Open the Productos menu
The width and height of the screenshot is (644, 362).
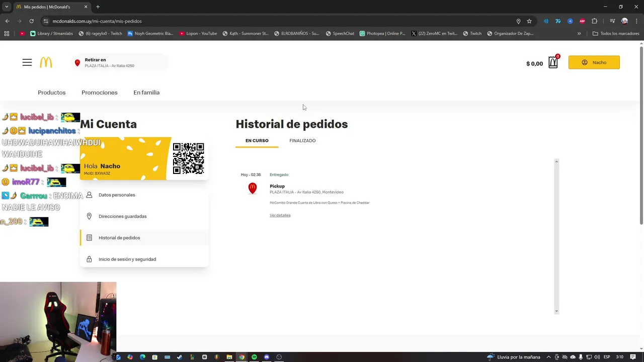(52, 93)
